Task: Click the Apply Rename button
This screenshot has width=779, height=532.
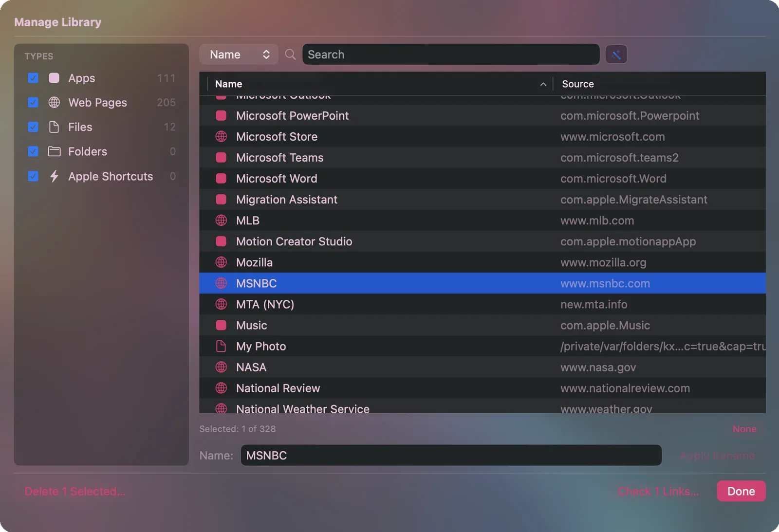Action: [717, 456]
